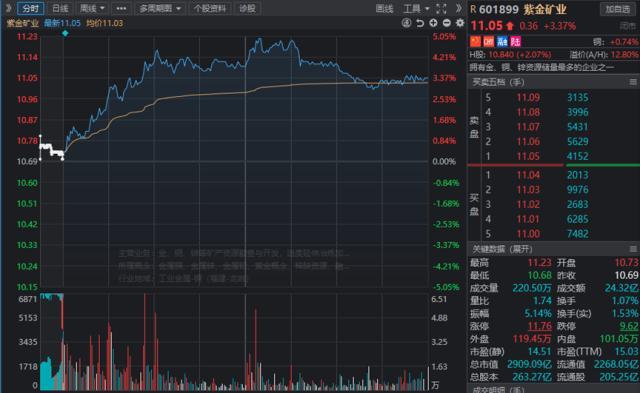This screenshot has height=393, width=640.
Task: Click the 成交量 value 220.50万
Action: (x=532, y=288)
